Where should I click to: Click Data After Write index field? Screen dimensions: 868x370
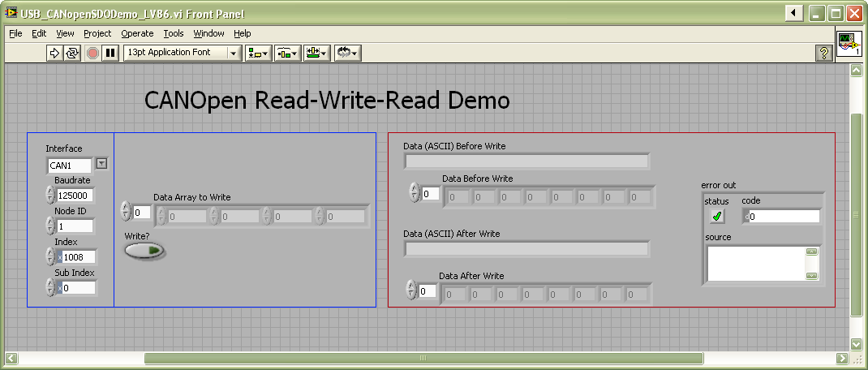coord(428,291)
